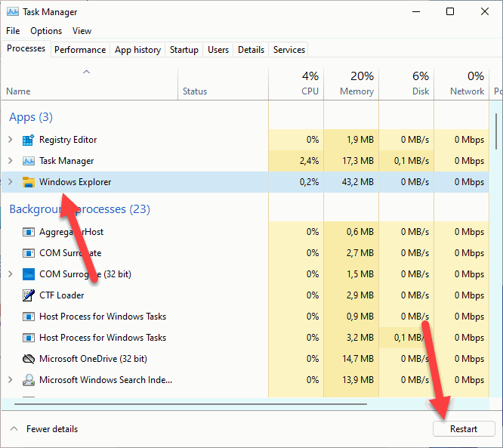Click the horizontal scrollbar thumb

[190, 404]
